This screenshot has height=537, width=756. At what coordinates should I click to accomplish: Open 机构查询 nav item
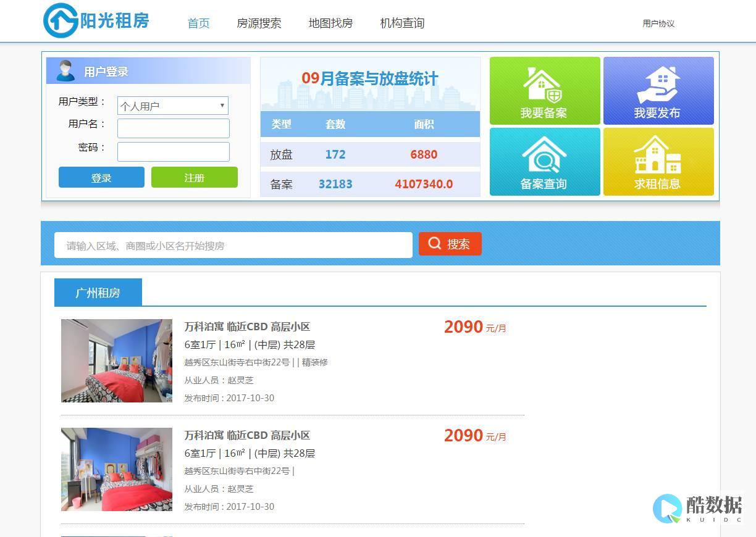click(402, 23)
